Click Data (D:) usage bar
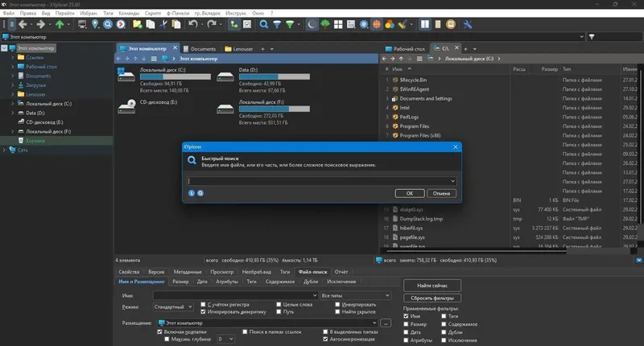Screen dimensions: 644x346 pos(275,76)
